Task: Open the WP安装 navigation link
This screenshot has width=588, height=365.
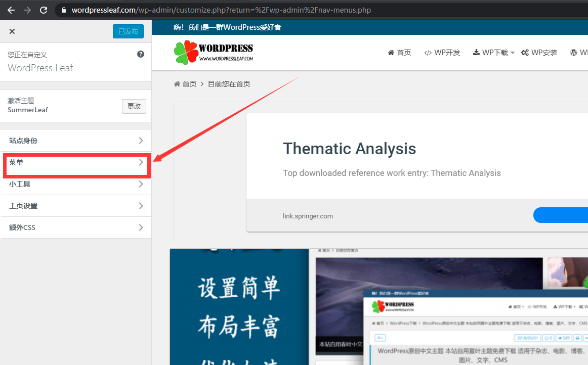Action: [x=544, y=53]
